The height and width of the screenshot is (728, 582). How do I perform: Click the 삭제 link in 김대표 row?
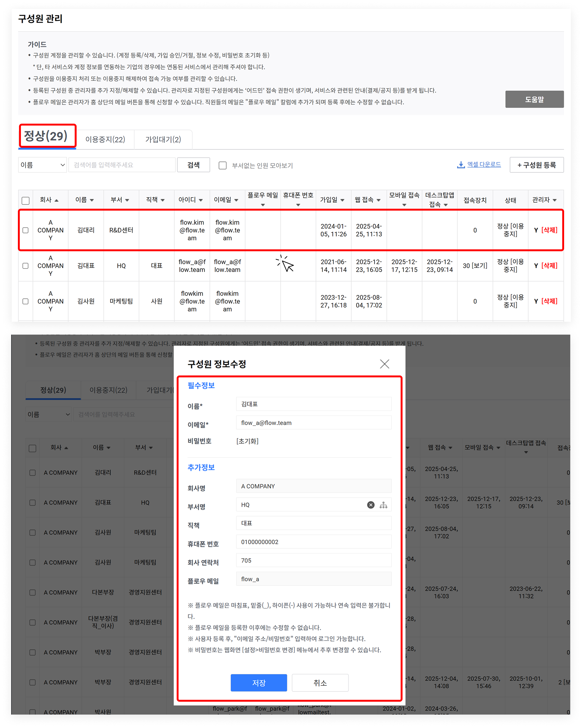[549, 266]
